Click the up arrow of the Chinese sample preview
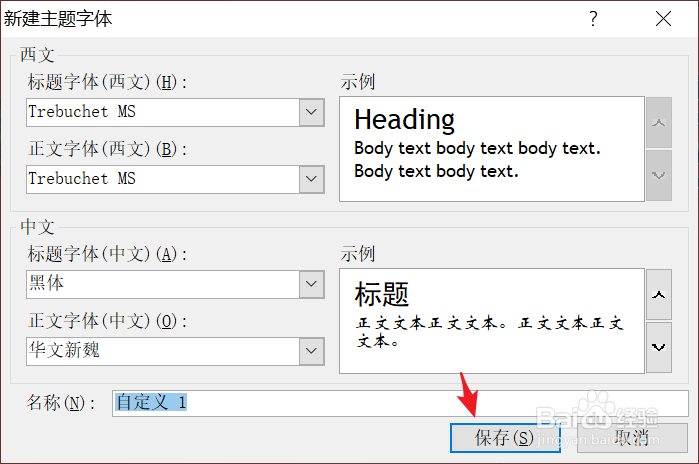Viewport: 699px width, 464px height. (x=659, y=295)
